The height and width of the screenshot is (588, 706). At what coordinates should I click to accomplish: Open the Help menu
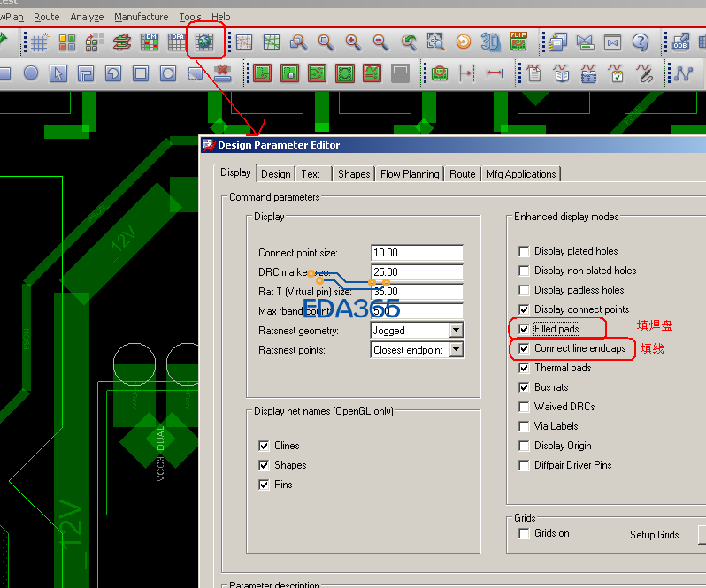[x=220, y=17]
